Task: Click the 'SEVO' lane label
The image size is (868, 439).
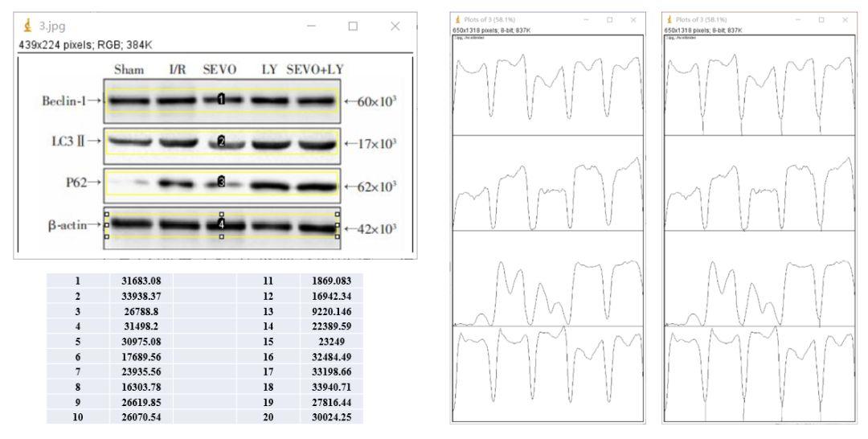Action: [x=219, y=70]
